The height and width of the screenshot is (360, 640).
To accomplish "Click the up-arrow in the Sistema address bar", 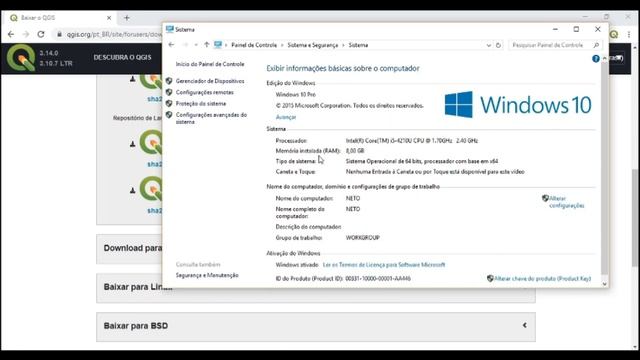I will (x=207, y=45).
